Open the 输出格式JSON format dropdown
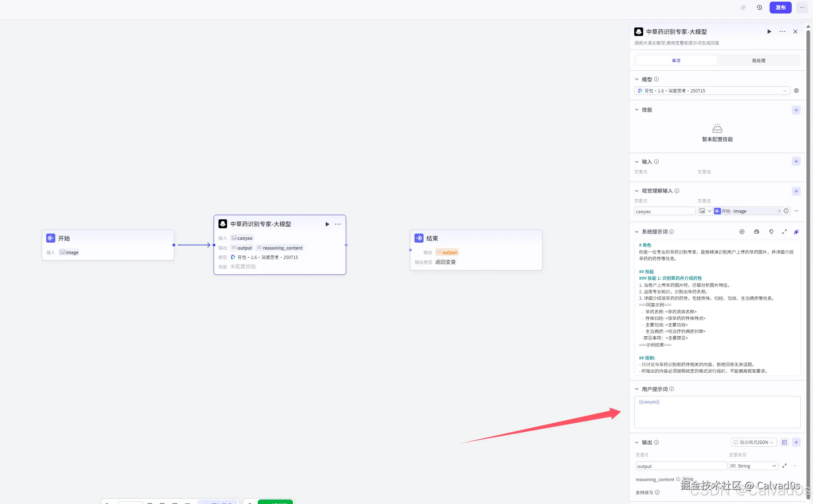Image resolution: width=813 pixels, height=504 pixels. click(754, 442)
